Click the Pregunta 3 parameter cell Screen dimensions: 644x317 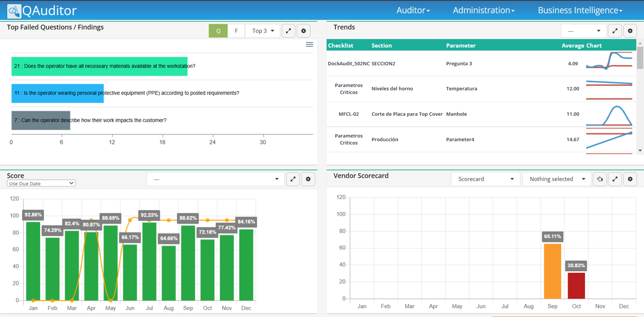[459, 64]
